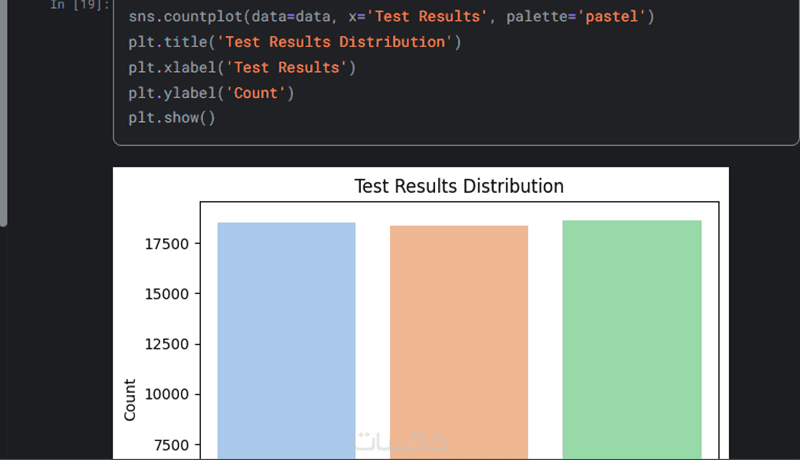The image size is (800, 460).
Task: Select the orange bar in chart
Action: click(x=459, y=342)
